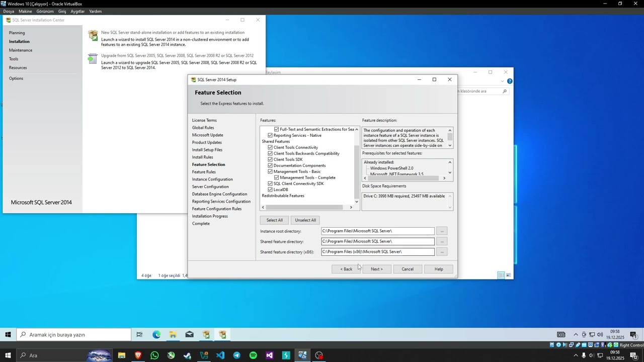The height and width of the screenshot is (362, 644).
Task: Click the Next button in setup
Action: pyautogui.click(x=377, y=269)
